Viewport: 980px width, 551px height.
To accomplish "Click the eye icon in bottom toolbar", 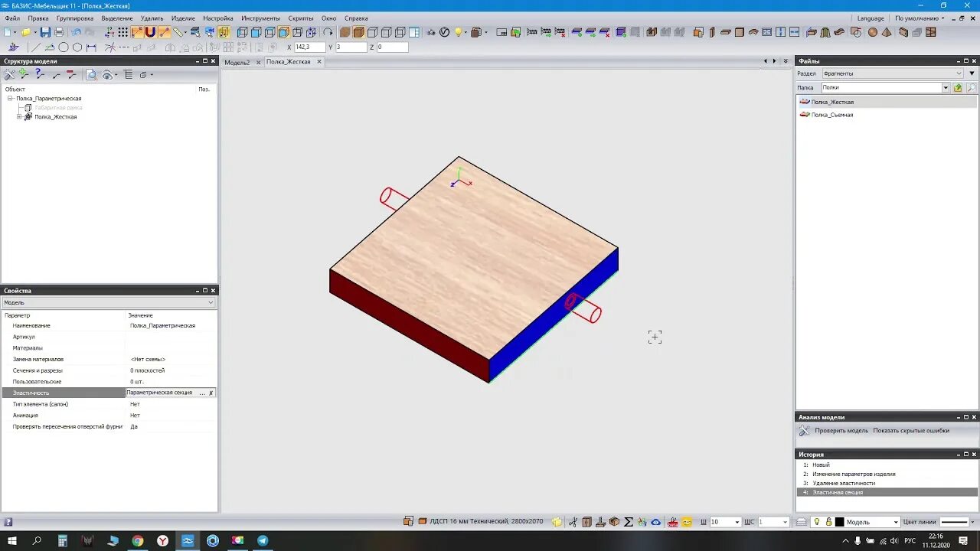I will [656, 522].
